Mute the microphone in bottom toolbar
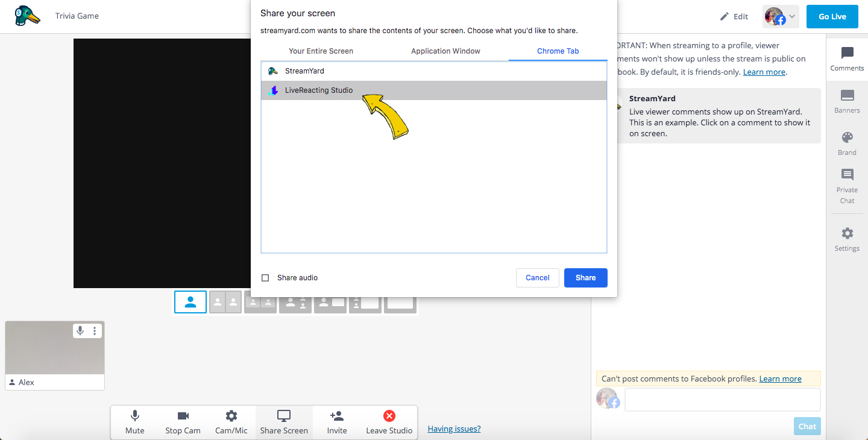 coord(135,422)
